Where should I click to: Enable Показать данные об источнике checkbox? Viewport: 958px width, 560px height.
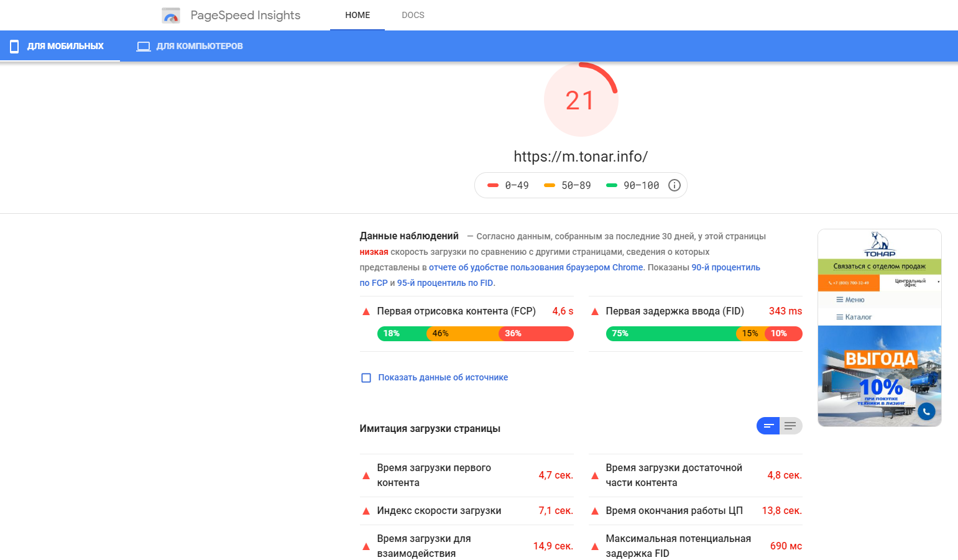pos(366,378)
